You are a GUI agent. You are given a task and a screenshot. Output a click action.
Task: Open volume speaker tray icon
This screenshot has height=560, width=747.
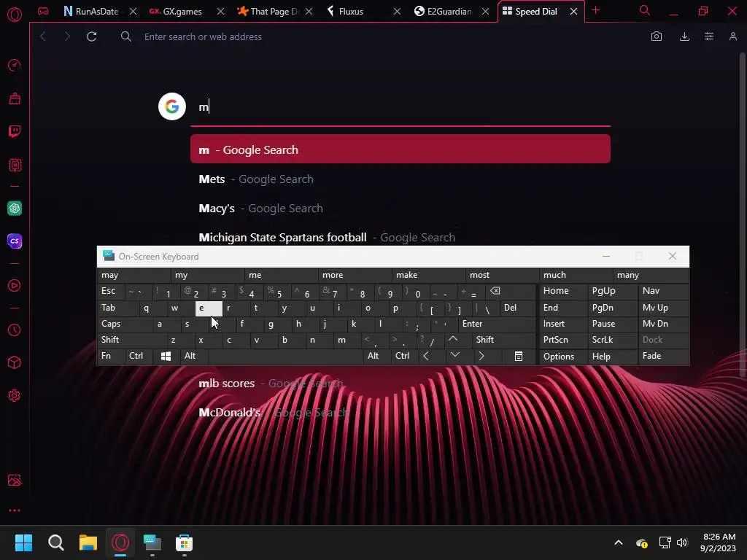click(682, 542)
